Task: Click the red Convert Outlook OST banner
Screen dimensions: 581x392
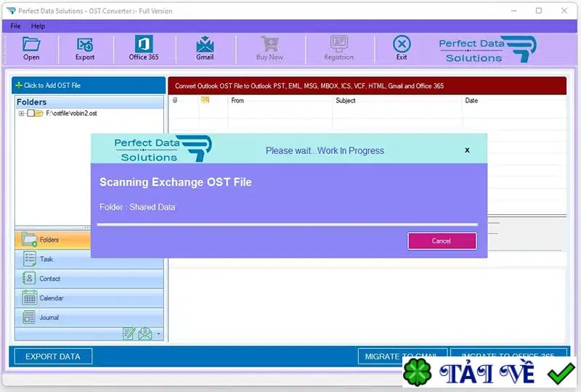Action: (367, 86)
